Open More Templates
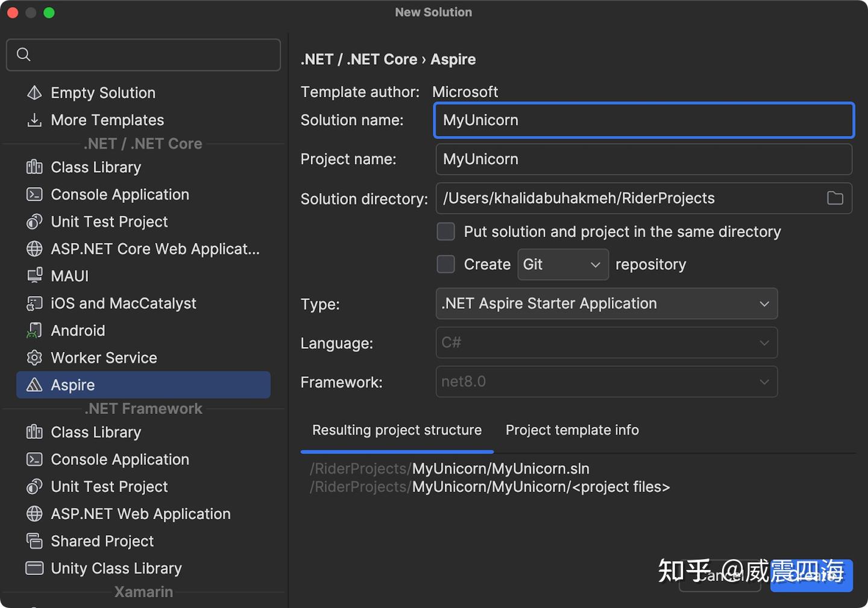868x608 pixels. coord(107,120)
